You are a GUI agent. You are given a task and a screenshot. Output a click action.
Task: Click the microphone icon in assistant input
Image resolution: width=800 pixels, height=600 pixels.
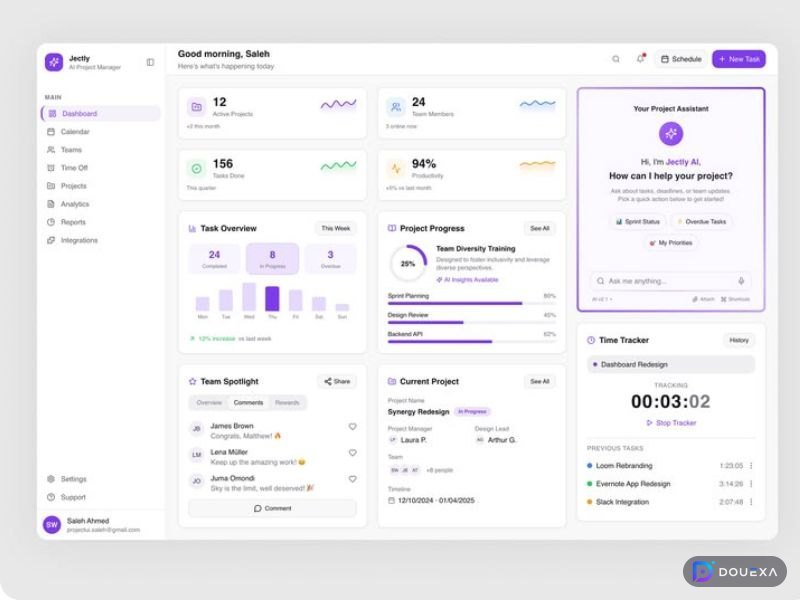coord(741,281)
